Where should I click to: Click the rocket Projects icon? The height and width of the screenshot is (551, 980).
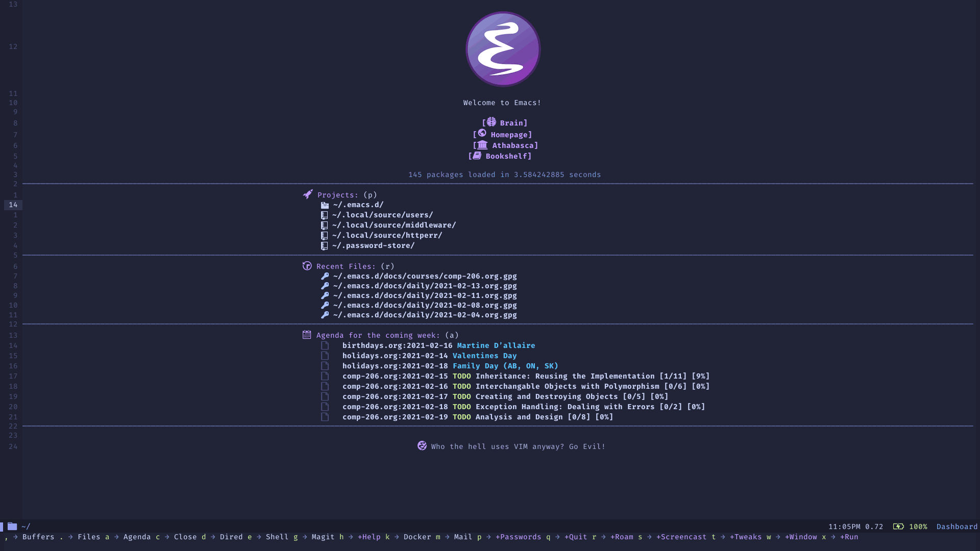point(306,194)
